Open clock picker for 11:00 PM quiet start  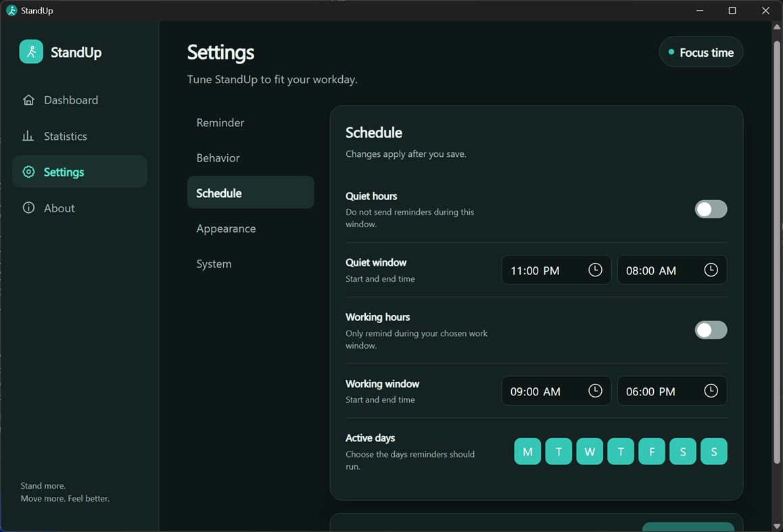[x=595, y=270]
